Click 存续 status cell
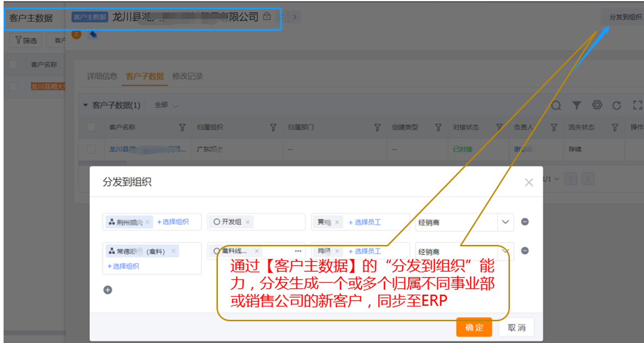The height and width of the screenshot is (343, 644). point(575,149)
